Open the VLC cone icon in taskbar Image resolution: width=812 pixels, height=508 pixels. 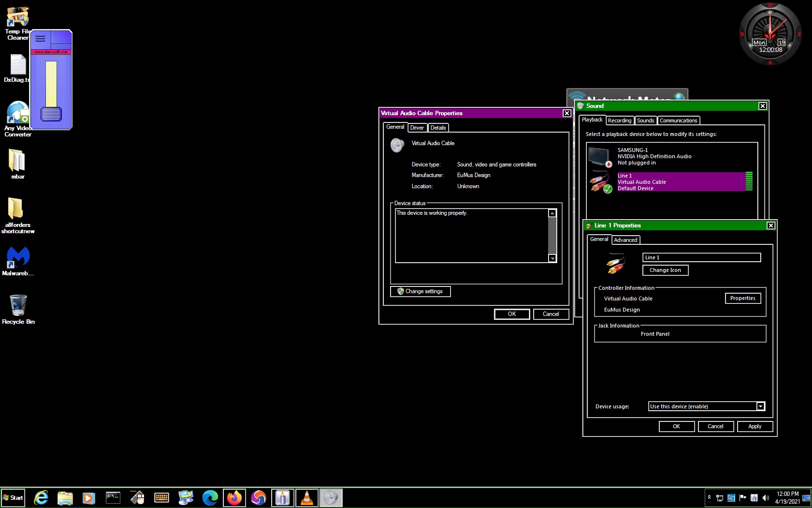[x=307, y=497]
